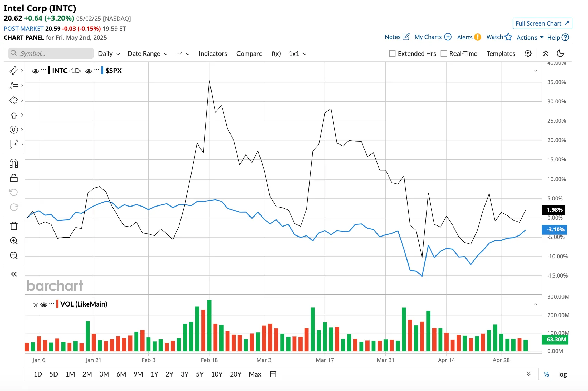Viewport: 588px width, 391px height.
Task: Enable the Real-Time checkbox
Action: [444, 53]
